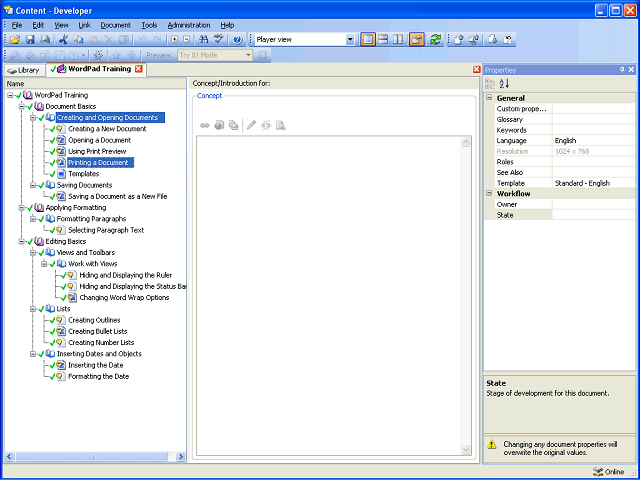This screenshot has width=640, height=480.
Task: Collapse the Workflow properties section
Action: click(x=489, y=193)
